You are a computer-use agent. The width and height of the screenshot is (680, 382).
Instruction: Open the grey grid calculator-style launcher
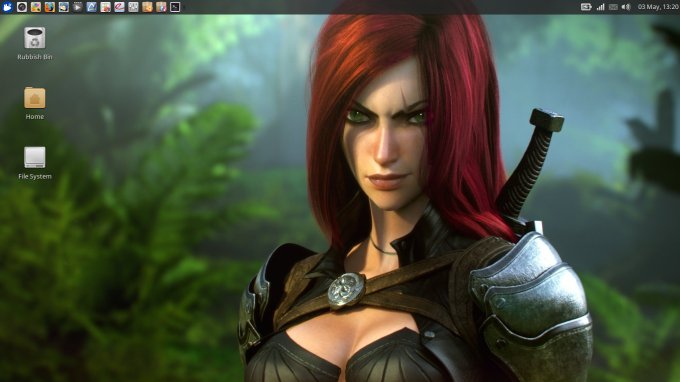pos(133,7)
